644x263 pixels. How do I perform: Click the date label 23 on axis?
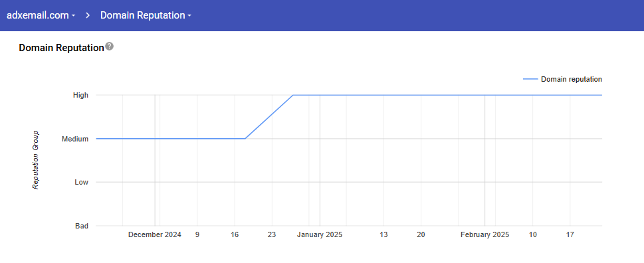272,235
